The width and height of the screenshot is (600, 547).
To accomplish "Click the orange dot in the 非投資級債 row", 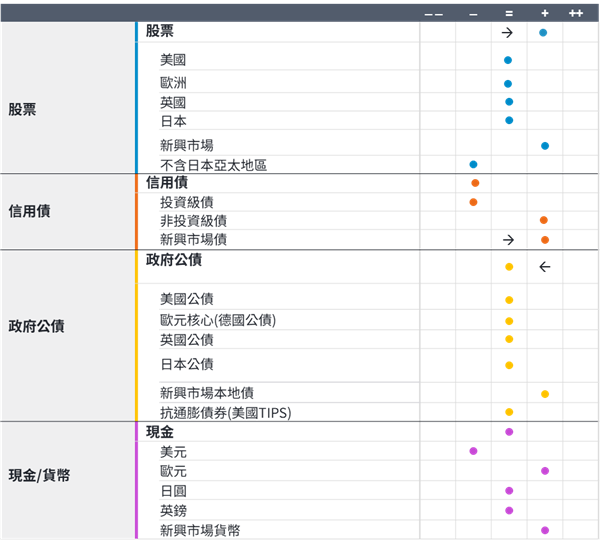I will pyautogui.click(x=544, y=220).
